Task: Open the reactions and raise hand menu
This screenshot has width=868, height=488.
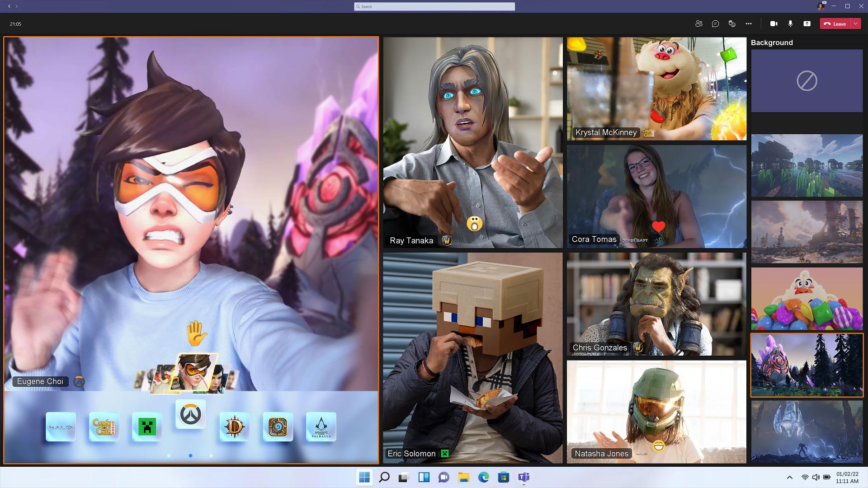Action: pos(732,24)
